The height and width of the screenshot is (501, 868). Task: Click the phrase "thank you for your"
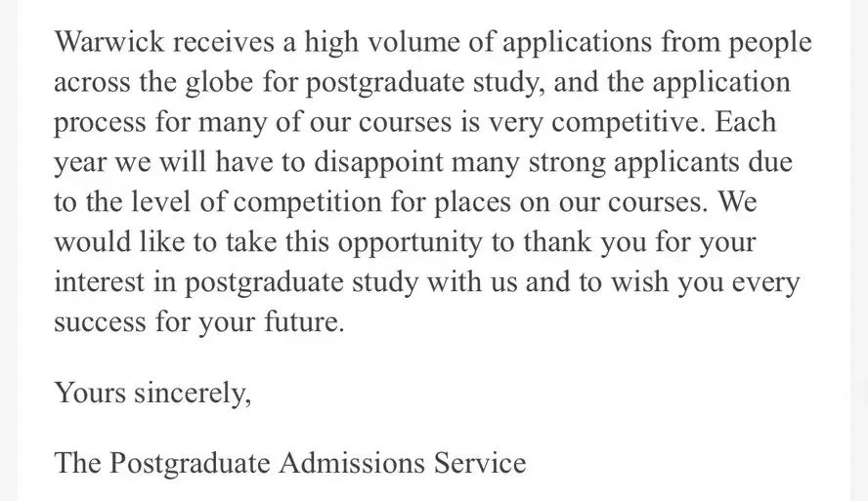click(639, 243)
